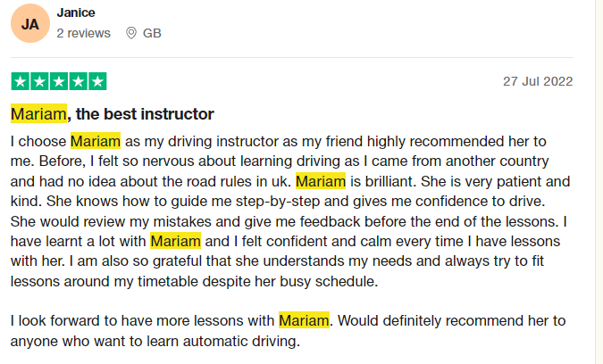The image size is (603, 364).
Task: Click the third green rating star
Action: click(x=59, y=81)
